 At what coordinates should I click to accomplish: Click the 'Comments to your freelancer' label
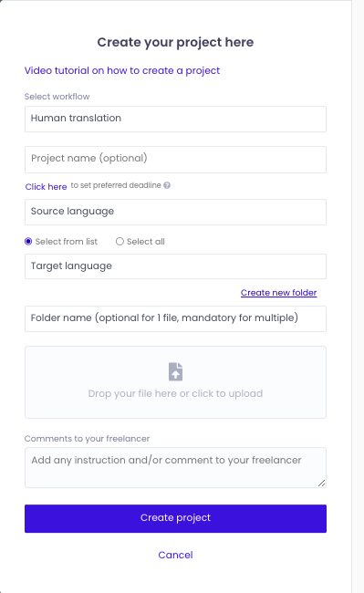[87, 439]
